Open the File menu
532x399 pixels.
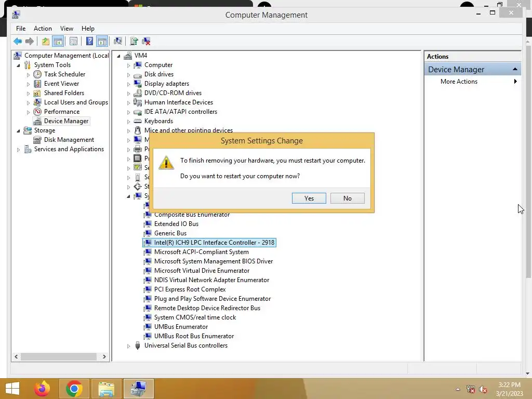tap(21, 29)
